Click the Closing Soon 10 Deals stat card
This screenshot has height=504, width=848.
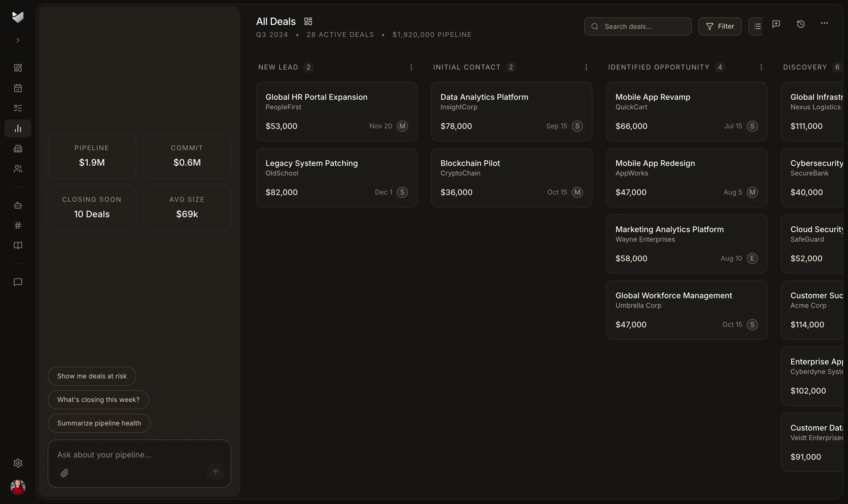92,208
